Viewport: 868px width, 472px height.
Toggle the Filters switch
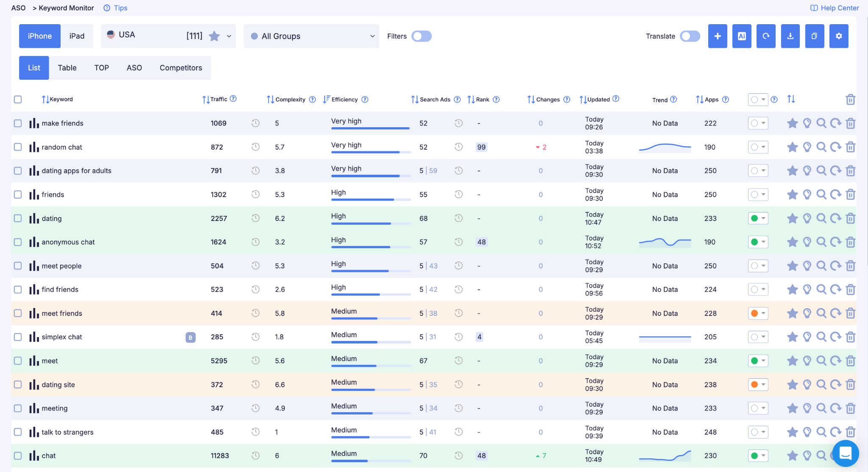(422, 36)
